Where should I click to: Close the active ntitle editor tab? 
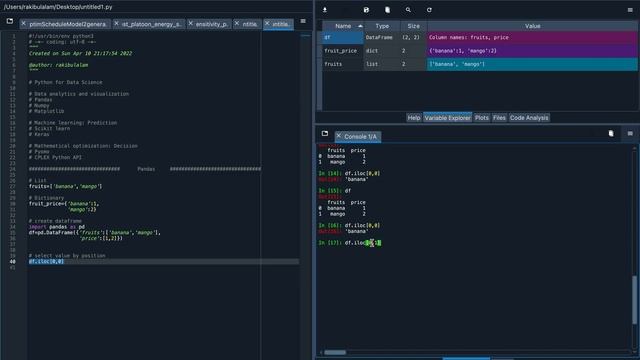tap(267, 24)
